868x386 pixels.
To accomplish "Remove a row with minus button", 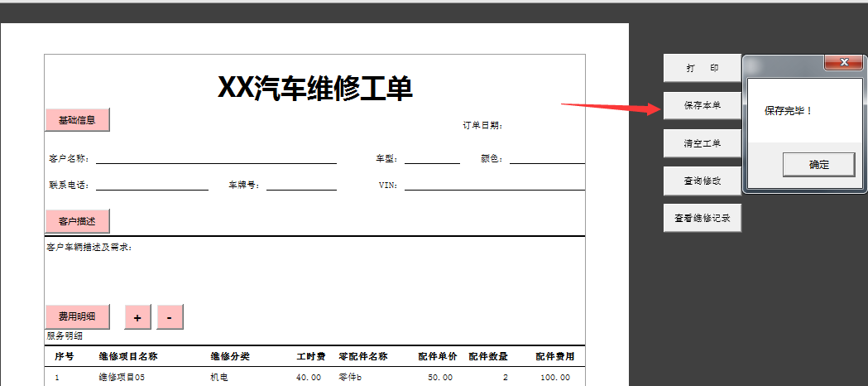I will pyautogui.click(x=170, y=317).
